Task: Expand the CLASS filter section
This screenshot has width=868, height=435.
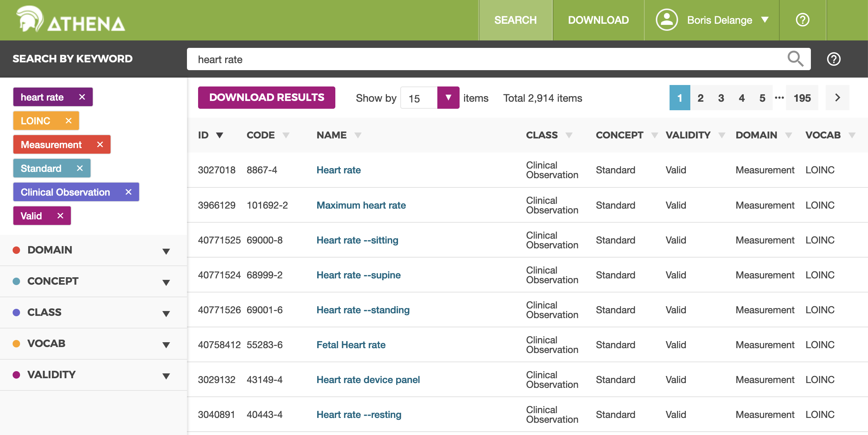Action: (x=93, y=313)
